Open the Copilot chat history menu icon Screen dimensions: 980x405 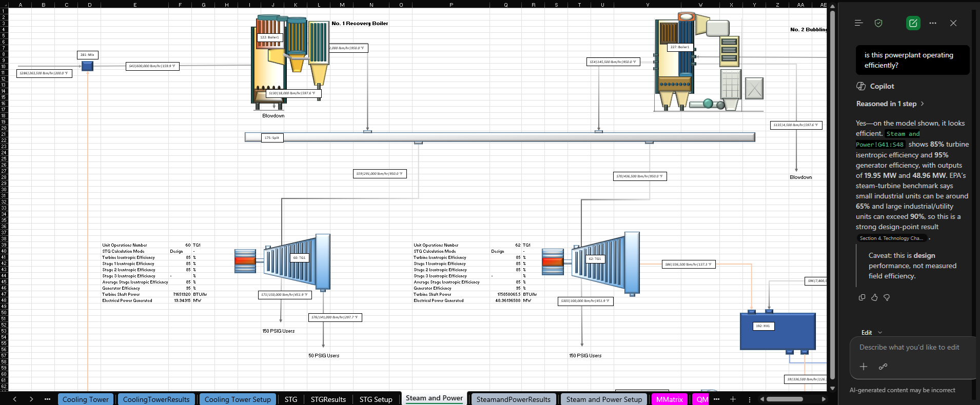pos(859,23)
